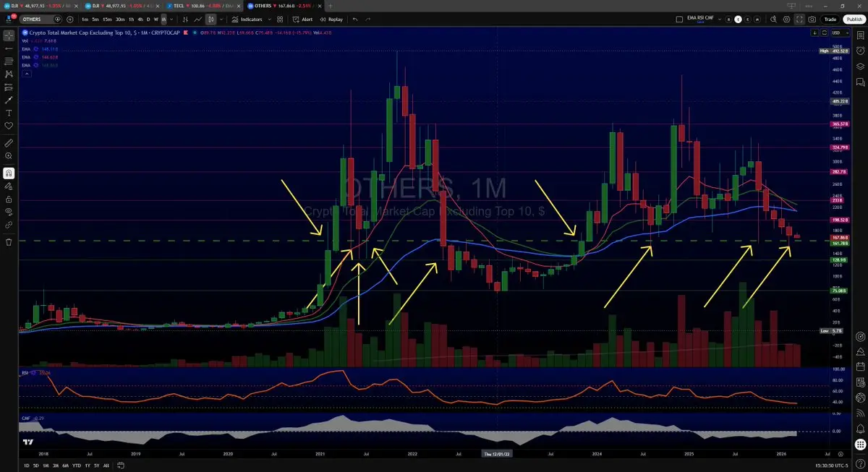
Task: Open the alerts clock panel icon
Action: (860, 50)
